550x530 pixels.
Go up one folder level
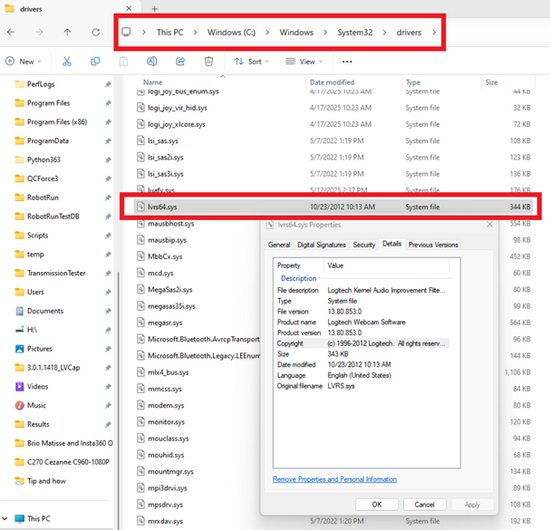coord(67,32)
